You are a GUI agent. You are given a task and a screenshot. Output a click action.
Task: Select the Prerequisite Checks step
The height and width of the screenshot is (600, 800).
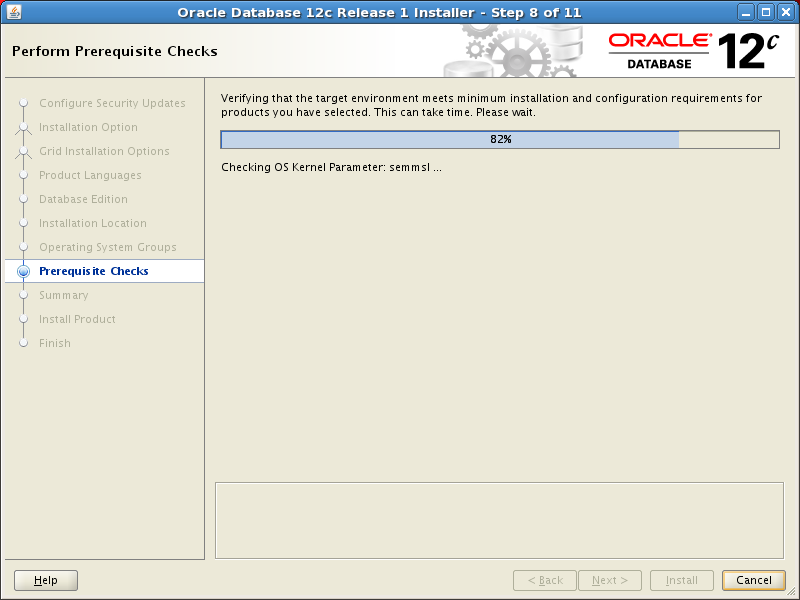[94, 271]
